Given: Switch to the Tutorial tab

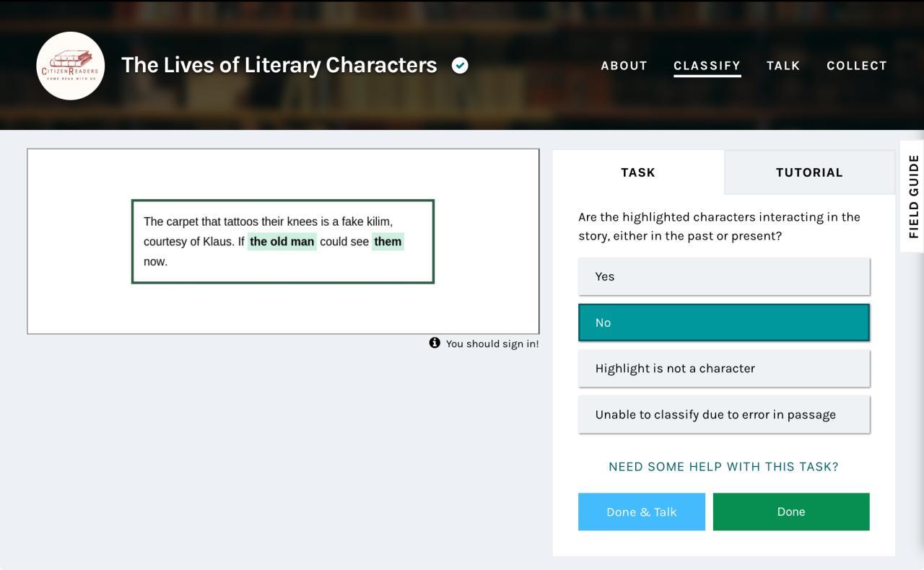Looking at the screenshot, I should (808, 172).
